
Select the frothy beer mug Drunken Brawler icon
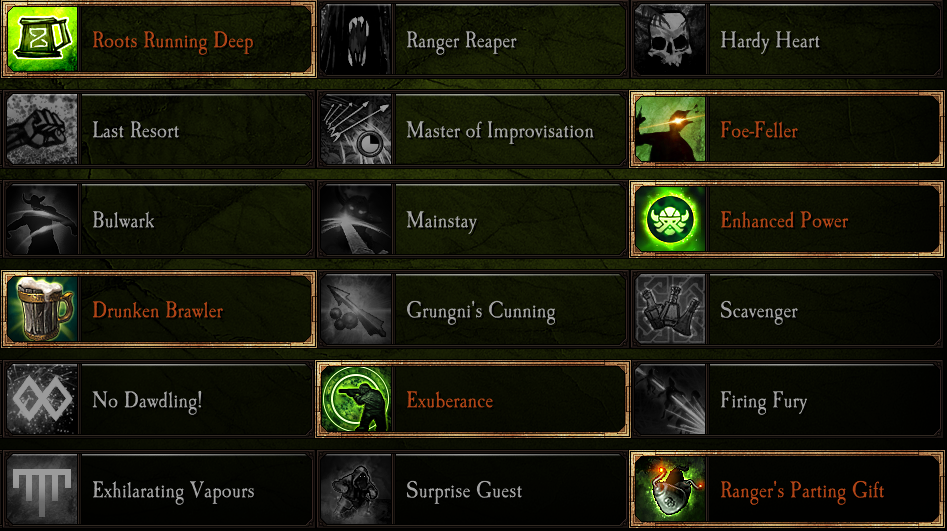[x=42, y=309]
